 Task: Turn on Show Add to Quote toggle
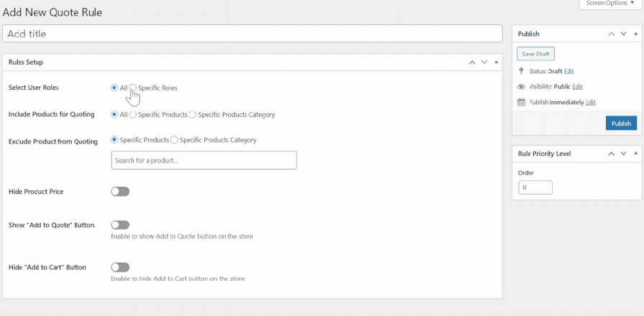pyautogui.click(x=120, y=225)
